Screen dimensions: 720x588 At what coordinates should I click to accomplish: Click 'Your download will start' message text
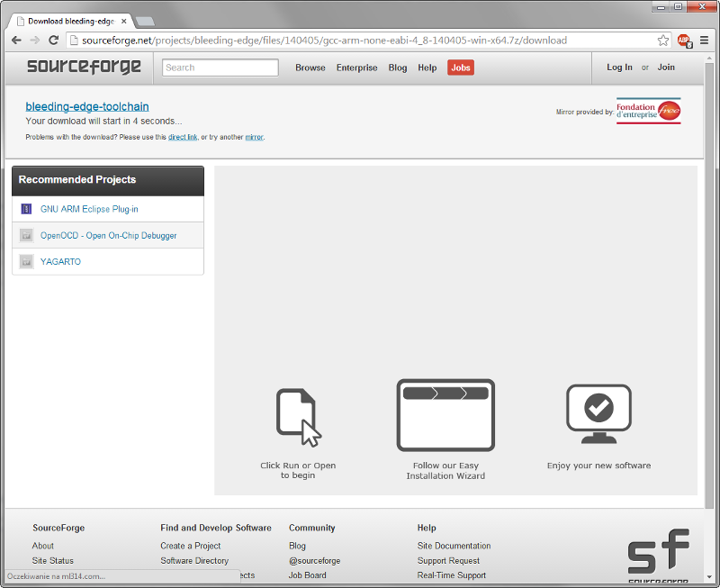103,121
